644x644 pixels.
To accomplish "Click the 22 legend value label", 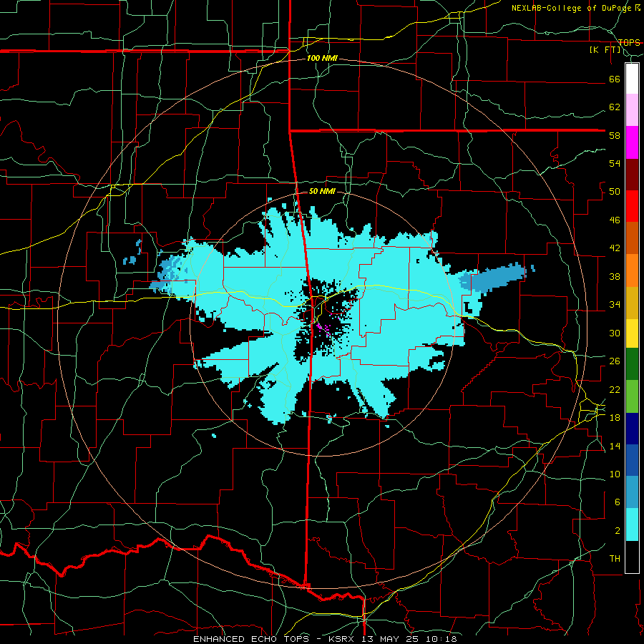I will (x=615, y=390).
